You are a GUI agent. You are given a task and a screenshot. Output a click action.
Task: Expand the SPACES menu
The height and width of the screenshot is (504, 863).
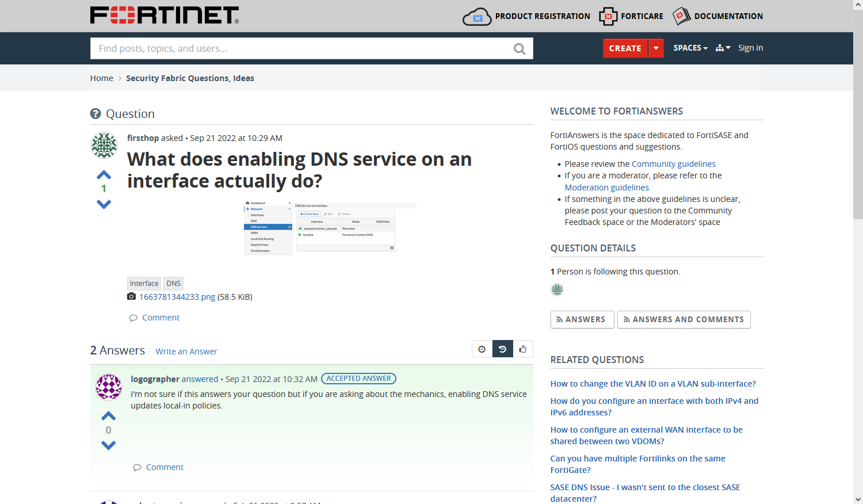click(690, 48)
